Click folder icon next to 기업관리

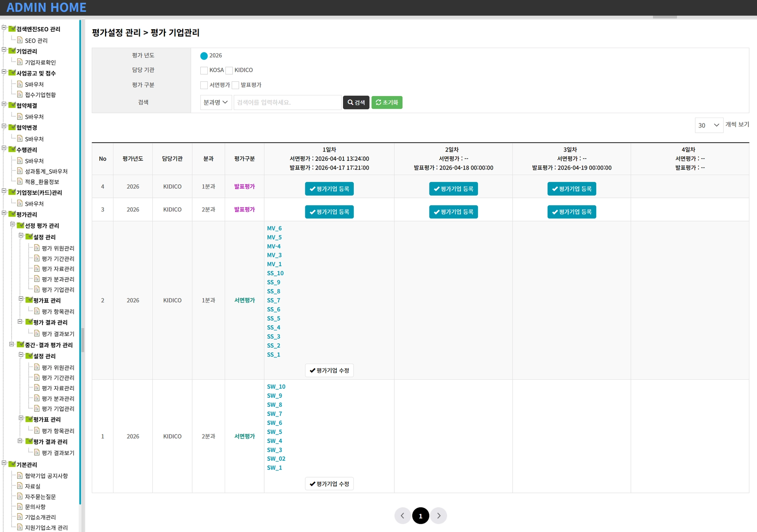12,51
